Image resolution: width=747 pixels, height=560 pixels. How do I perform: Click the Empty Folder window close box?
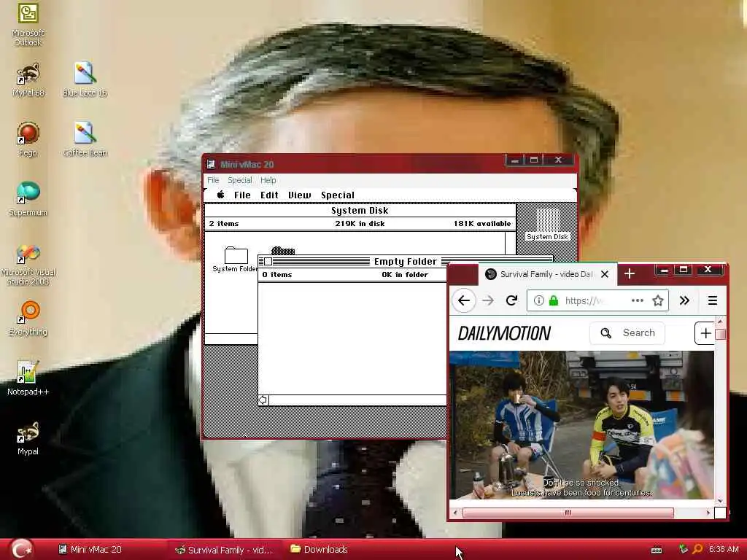coord(268,262)
